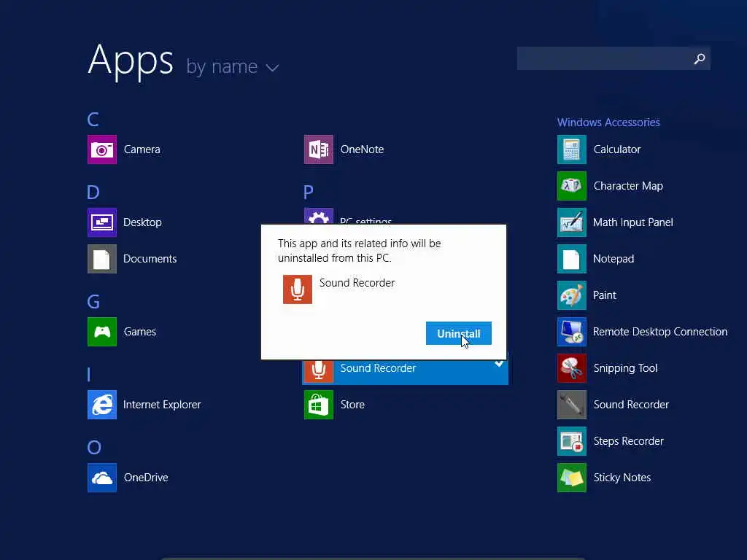
Task: Click the 'OneDrive' label
Action: 146,478
